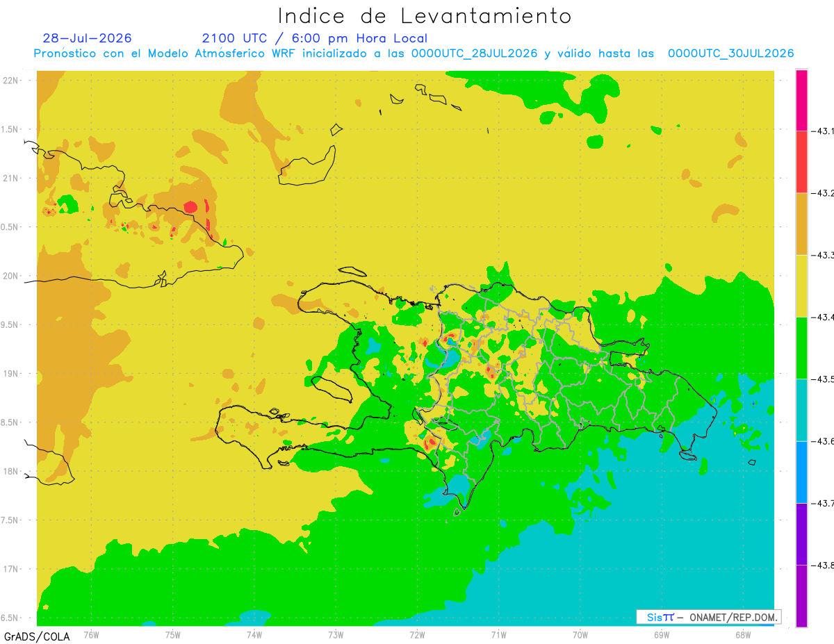Click the longitude label "76W"

point(91,634)
